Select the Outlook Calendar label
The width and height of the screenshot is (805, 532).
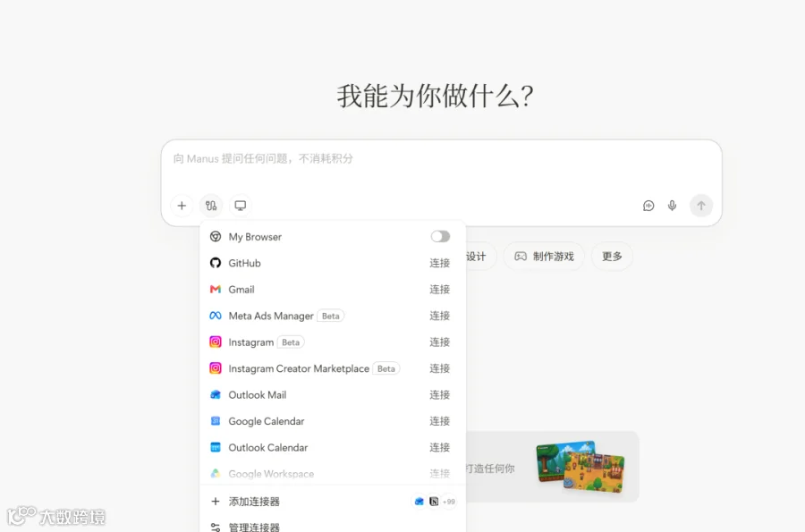(268, 447)
